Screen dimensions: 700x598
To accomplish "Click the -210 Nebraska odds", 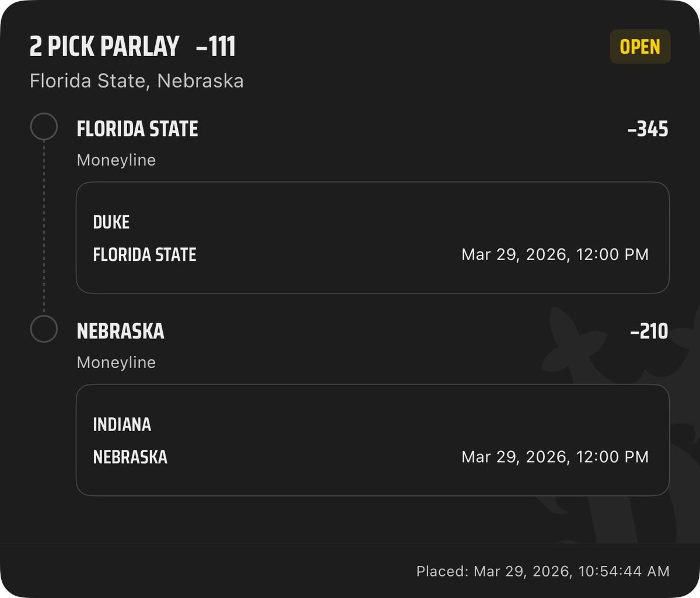I will 649,331.
